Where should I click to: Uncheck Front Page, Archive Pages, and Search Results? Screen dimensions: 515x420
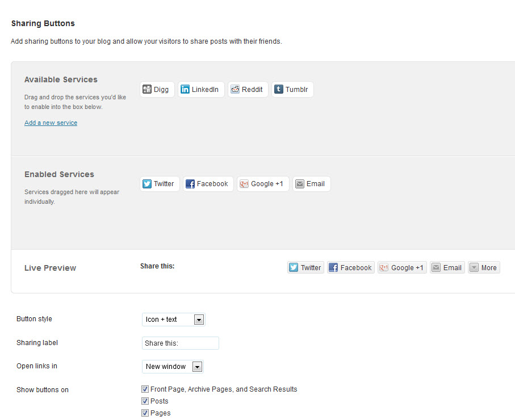pos(145,389)
